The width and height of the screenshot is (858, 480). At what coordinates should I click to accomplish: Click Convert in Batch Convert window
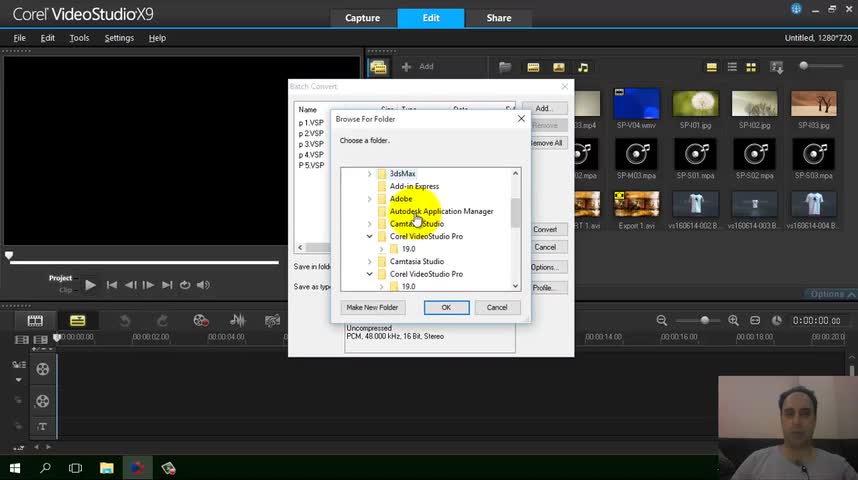point(545,229)
